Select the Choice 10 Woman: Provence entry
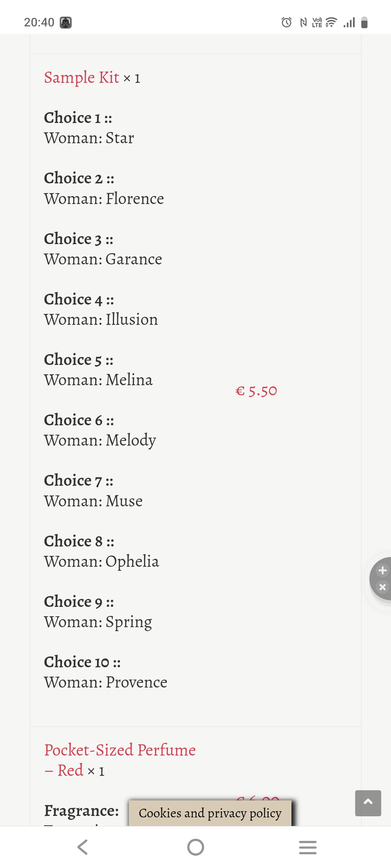The image size is (391, 868). click(106, 672)
